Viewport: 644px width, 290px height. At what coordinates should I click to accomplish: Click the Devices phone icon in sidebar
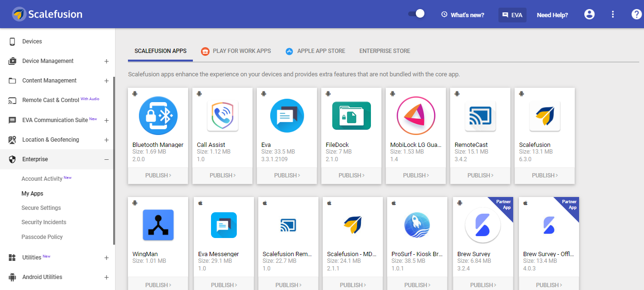click(x=12, y=41)
